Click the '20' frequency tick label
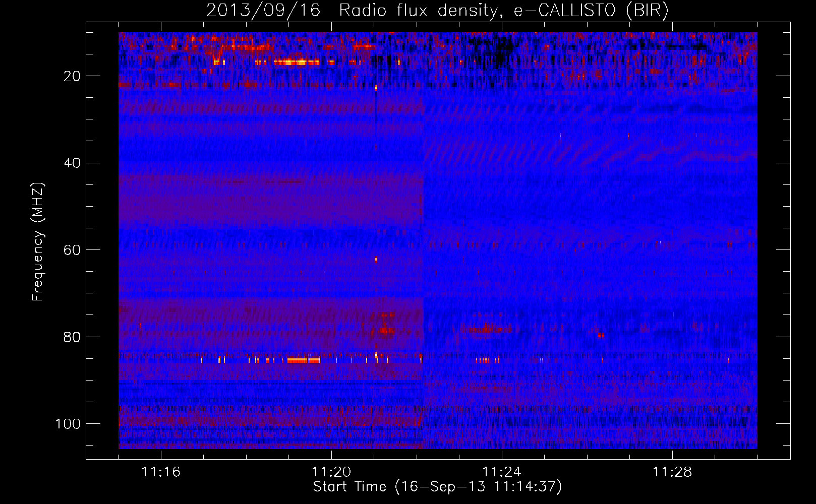Viewport: 816px width, 504px height. click(72, 76)
